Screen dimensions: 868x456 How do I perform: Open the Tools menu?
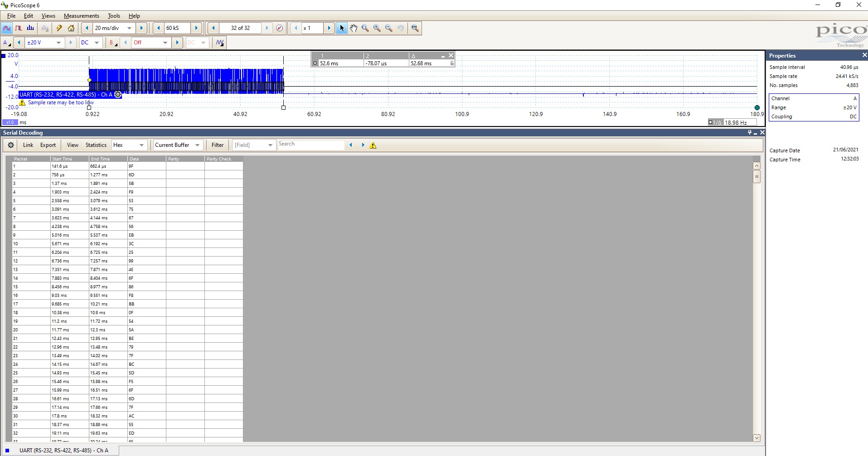point(114,16)
